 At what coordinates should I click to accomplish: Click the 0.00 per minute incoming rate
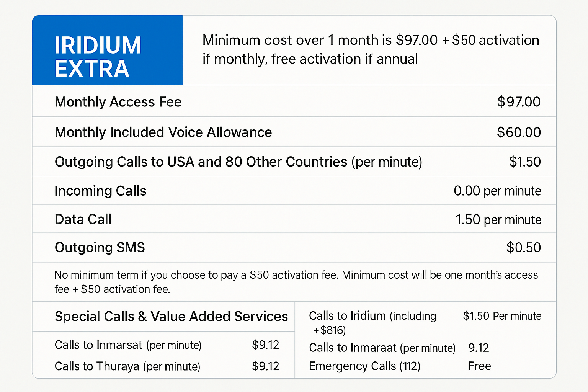pyautogui.click(x=497, y=191)
